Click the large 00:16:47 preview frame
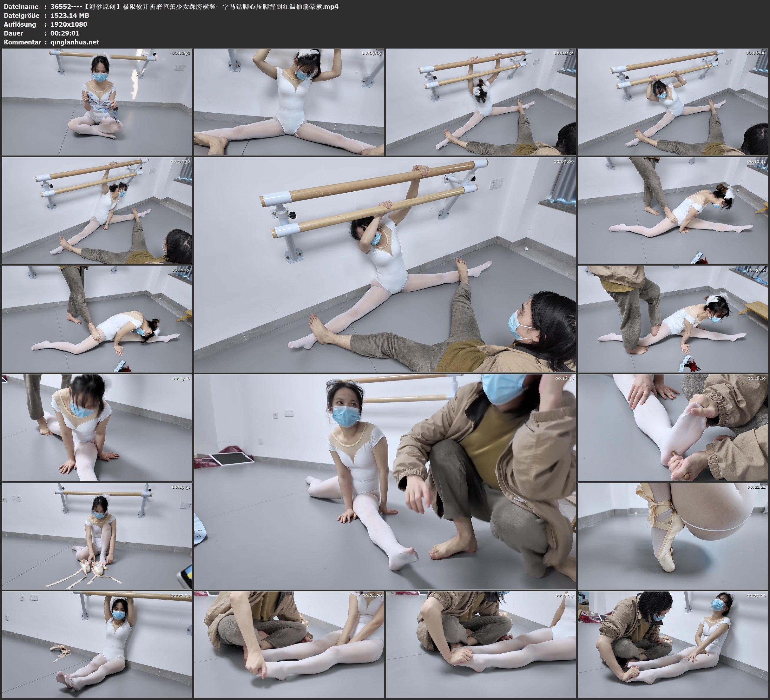This screenshot has width=770, height=700. pos(385,481)
